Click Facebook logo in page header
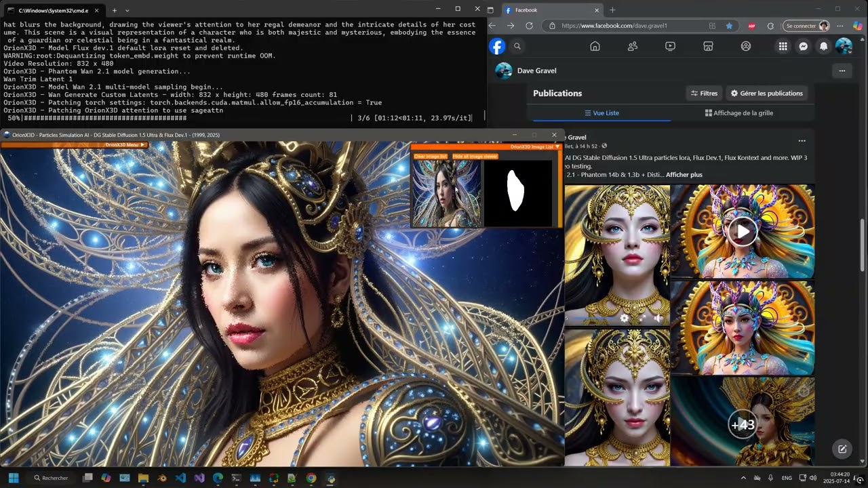 (497, 46)
